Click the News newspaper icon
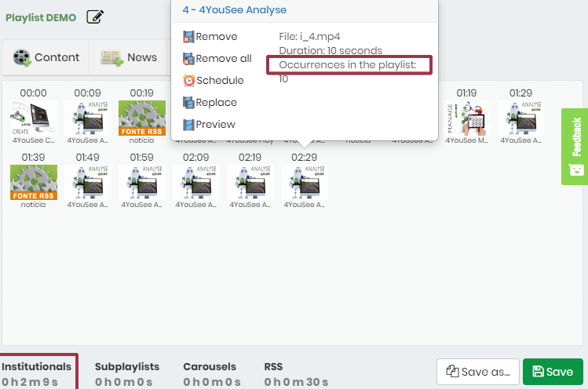Viewport: 588px width, 389px height. [111, 58]
